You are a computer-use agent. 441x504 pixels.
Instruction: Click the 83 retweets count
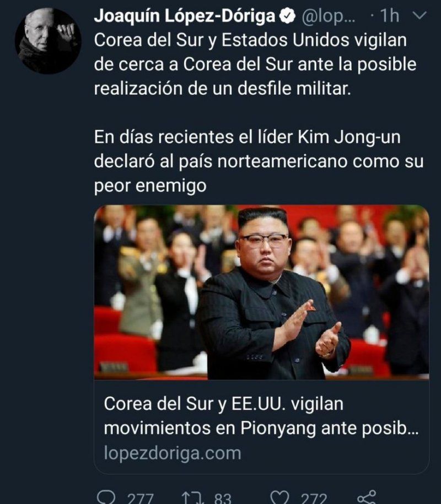coord(223,498)
